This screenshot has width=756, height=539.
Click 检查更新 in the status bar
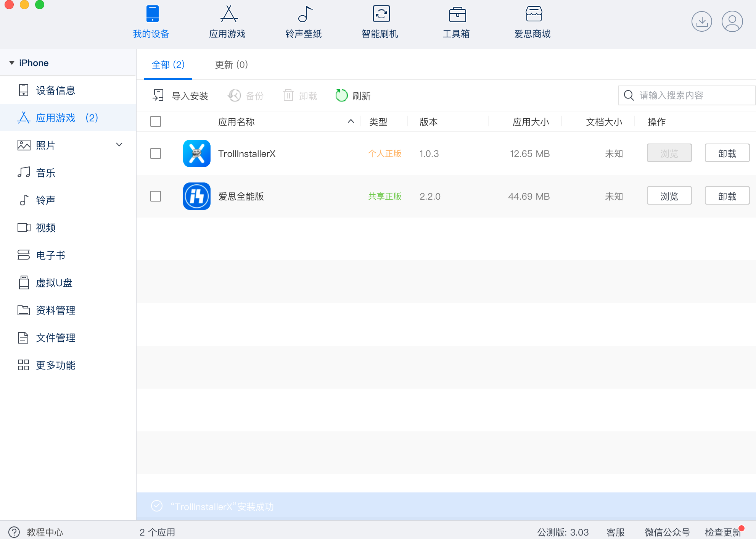coord(723,532)
